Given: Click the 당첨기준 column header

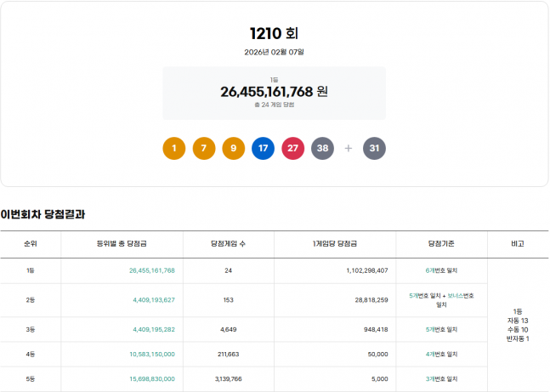Looking at the screenshot, I should (441, 243).
